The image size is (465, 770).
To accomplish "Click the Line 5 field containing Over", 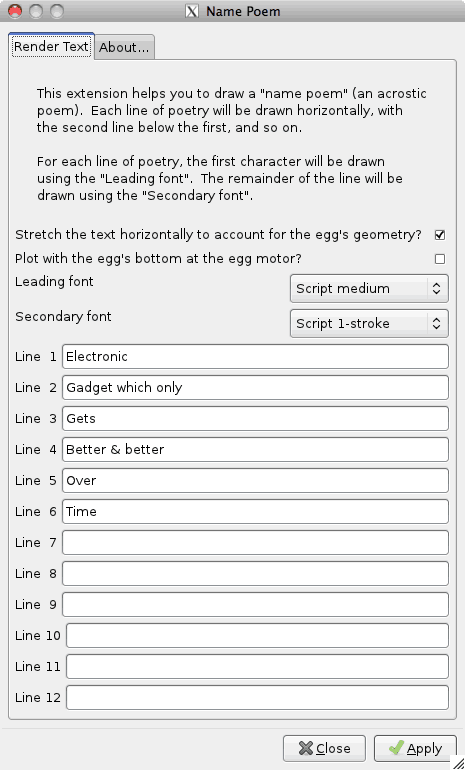I will pyautogui.click(x=255, y=480).
